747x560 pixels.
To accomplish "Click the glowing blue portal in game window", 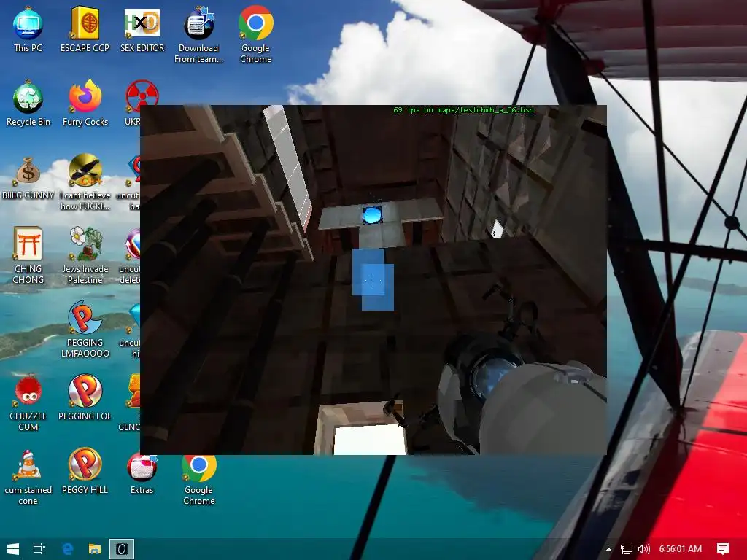I will tap(372, 215).
